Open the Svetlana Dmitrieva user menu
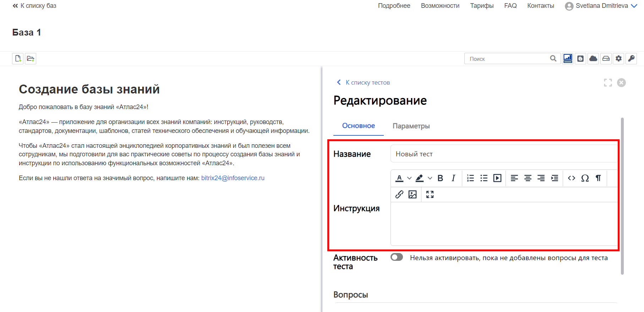This screenshot has height=312, width=644. pos(601,6)
